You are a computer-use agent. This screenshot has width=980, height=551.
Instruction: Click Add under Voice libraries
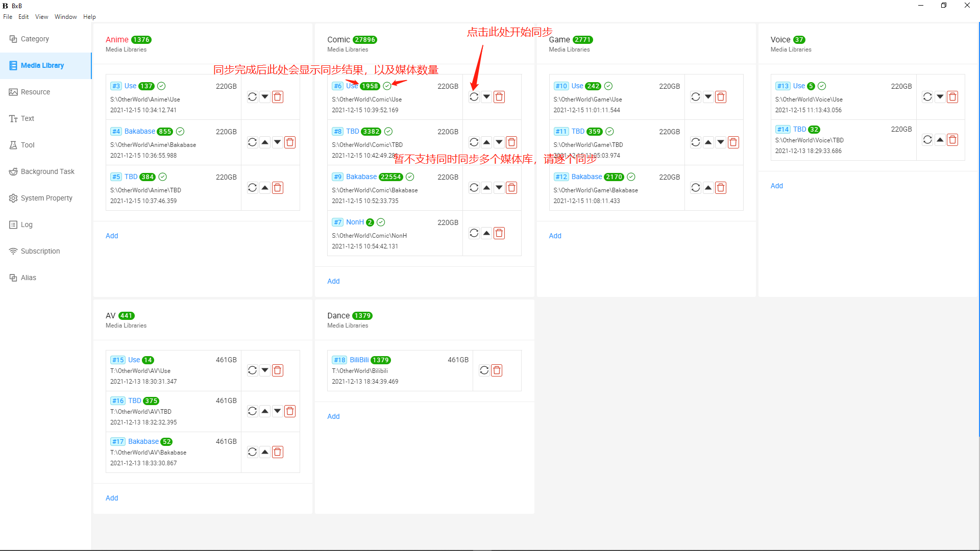pos(776,186)
